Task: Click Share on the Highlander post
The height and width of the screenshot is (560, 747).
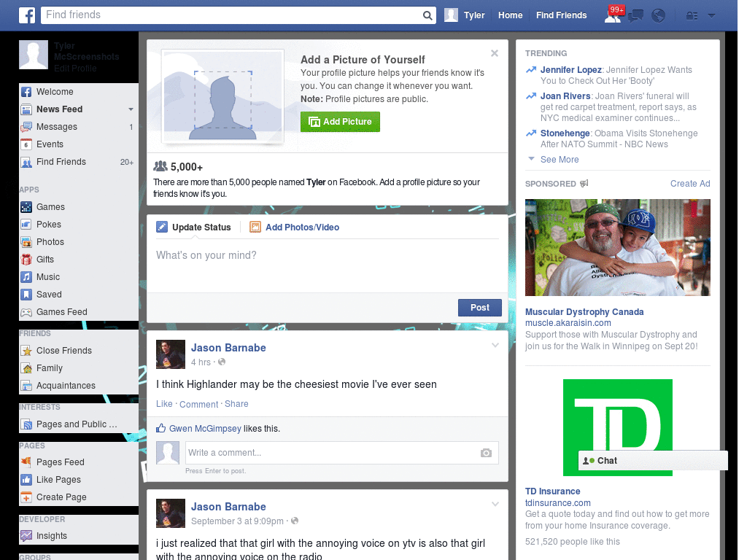Action: (x=236, y=404)
